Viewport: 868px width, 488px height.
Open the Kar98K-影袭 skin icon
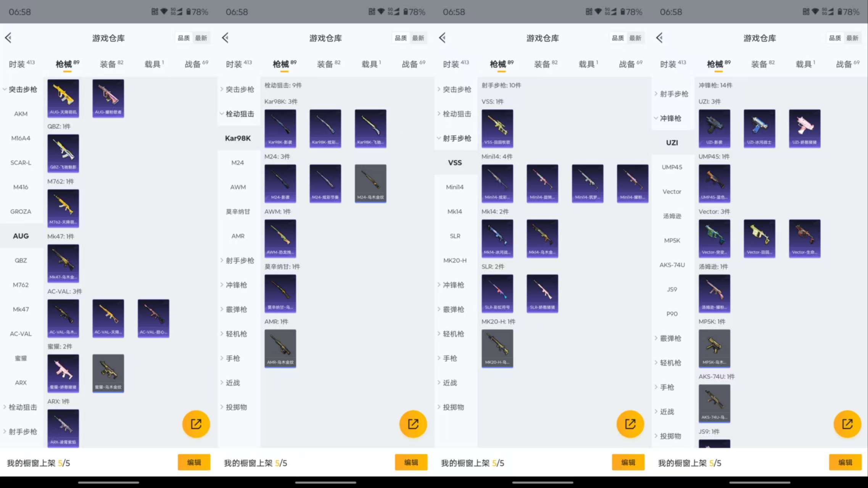pos(280,128)
